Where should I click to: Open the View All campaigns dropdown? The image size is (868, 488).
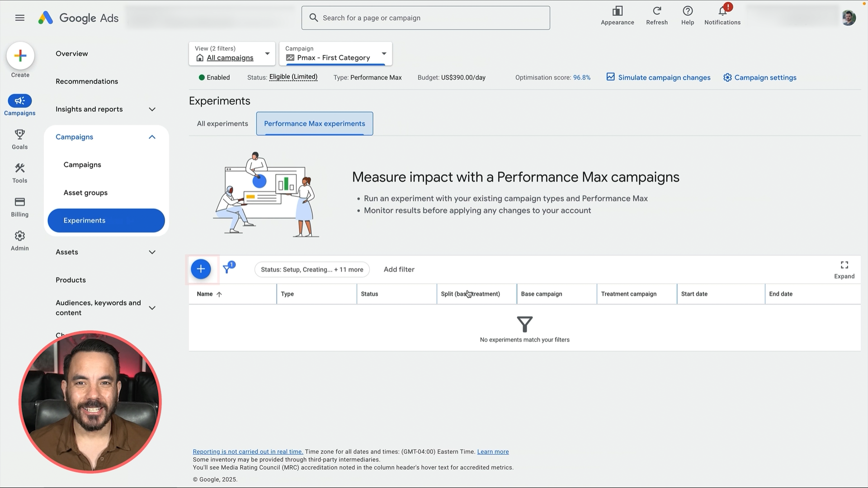coord(232,54)
